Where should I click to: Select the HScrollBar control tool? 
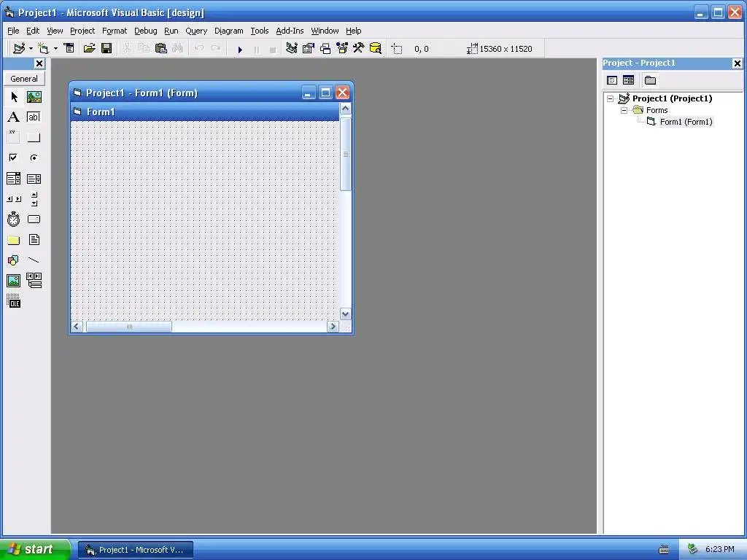click(x=14, y=199)
